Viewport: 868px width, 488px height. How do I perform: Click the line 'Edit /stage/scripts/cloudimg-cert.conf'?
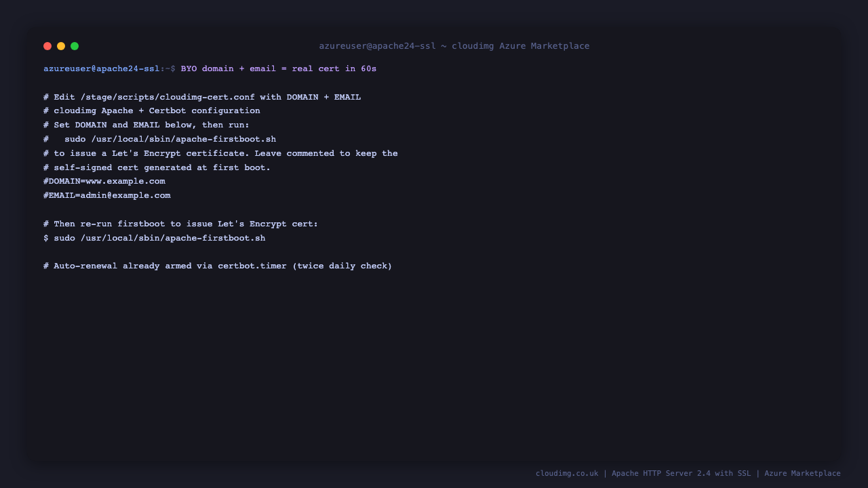point(202,97)
